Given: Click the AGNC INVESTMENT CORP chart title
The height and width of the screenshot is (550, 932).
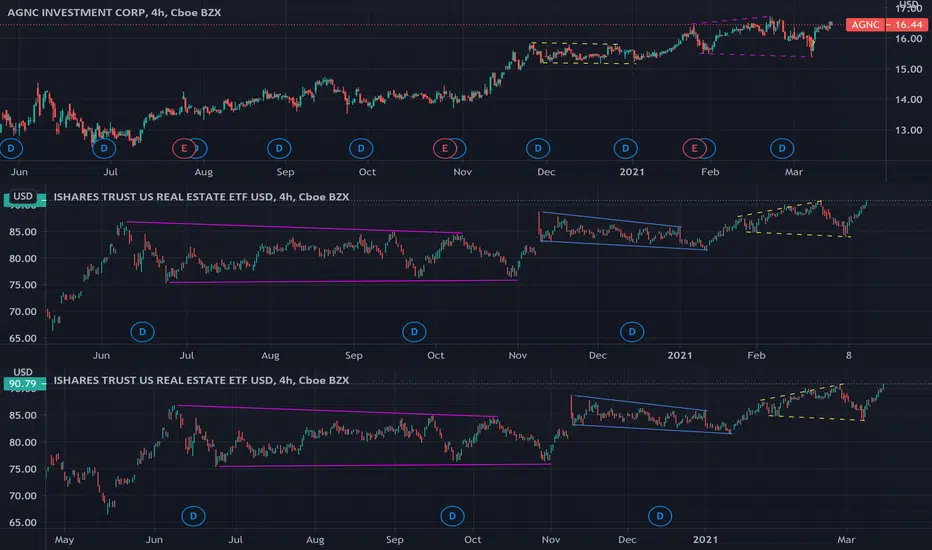Looking at the screenshot, I should coord(114,12).
